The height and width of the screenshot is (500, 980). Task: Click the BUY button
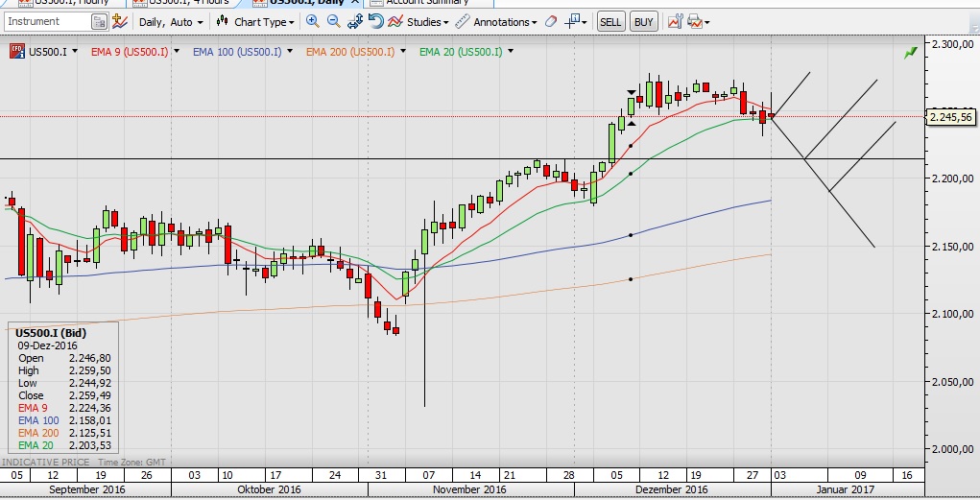click(643, 22)
